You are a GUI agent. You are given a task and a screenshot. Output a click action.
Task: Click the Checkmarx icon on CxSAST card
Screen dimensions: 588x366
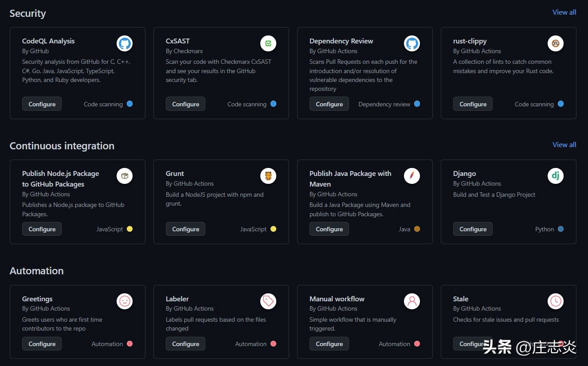pyautogui.click(x=268, y=43)
